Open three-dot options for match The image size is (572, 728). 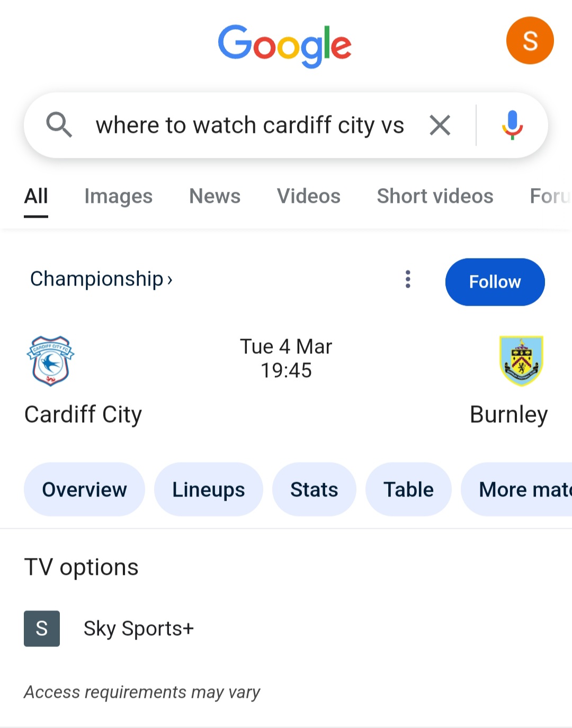[x=408, y=279]
